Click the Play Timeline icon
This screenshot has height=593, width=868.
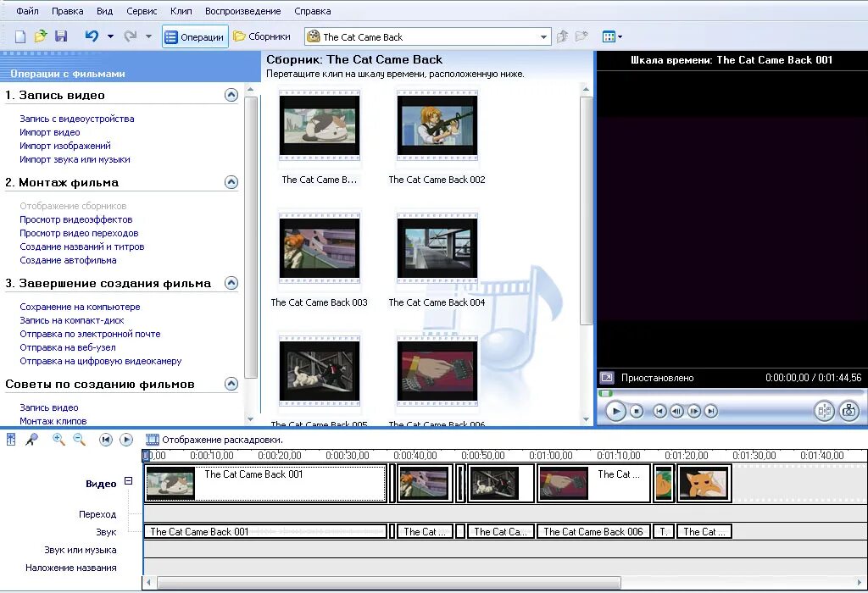click(x=126, y=440)
